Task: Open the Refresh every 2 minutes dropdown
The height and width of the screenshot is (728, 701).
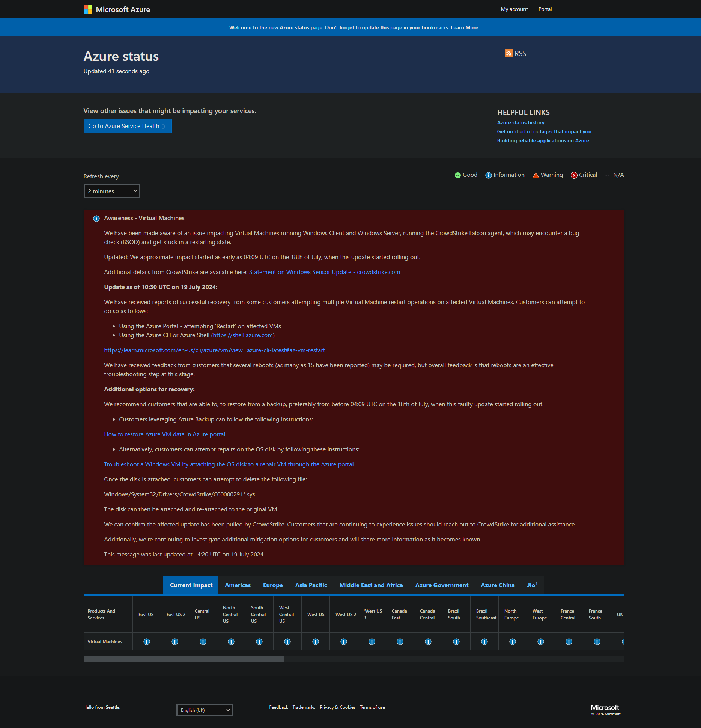Action: pyautogui.click(x=112, y=191)
